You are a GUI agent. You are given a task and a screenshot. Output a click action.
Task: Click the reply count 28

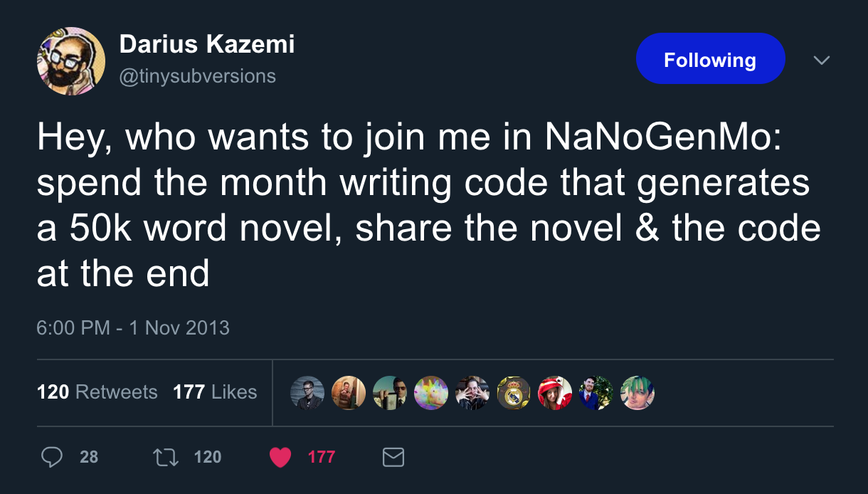89,457
